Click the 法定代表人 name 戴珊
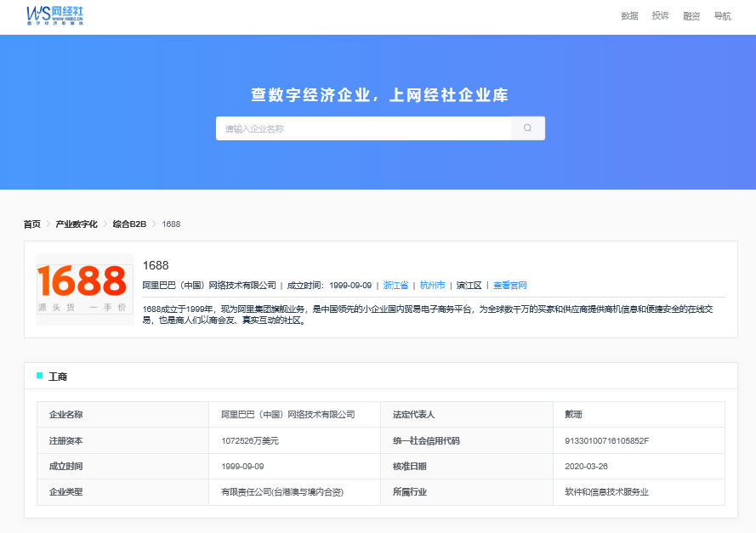 pos(573,414)
